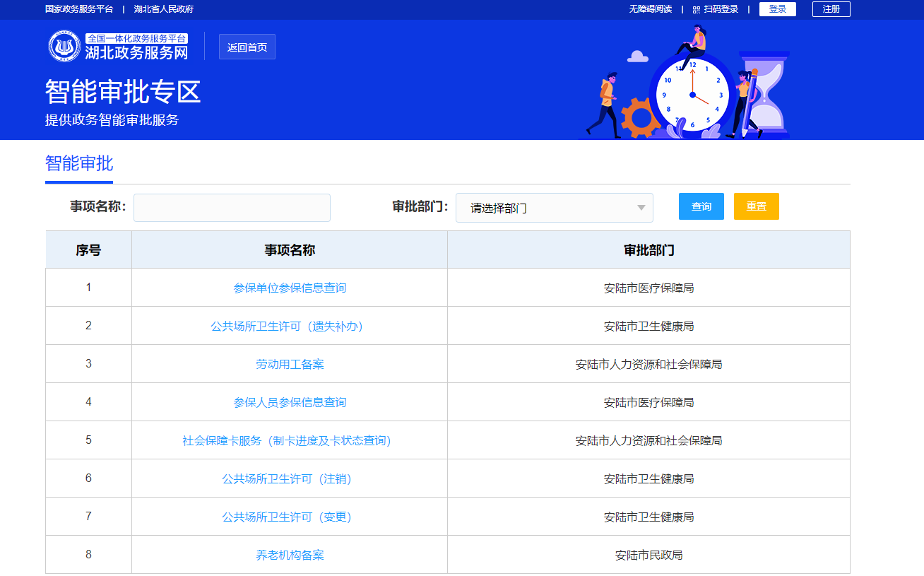Open 劳动用工备案 item
The width and height of the screenshot is (924, 576).
point(290,365)
